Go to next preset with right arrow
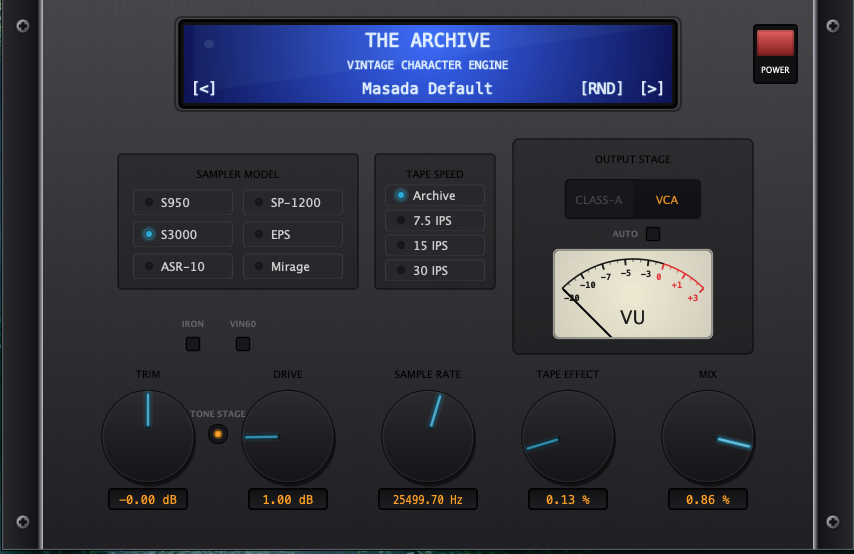 tap(652, 88)
